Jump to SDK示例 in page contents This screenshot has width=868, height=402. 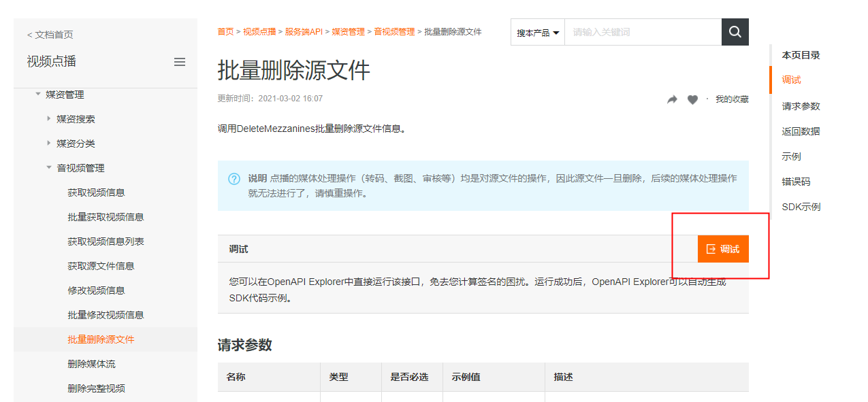801,207
